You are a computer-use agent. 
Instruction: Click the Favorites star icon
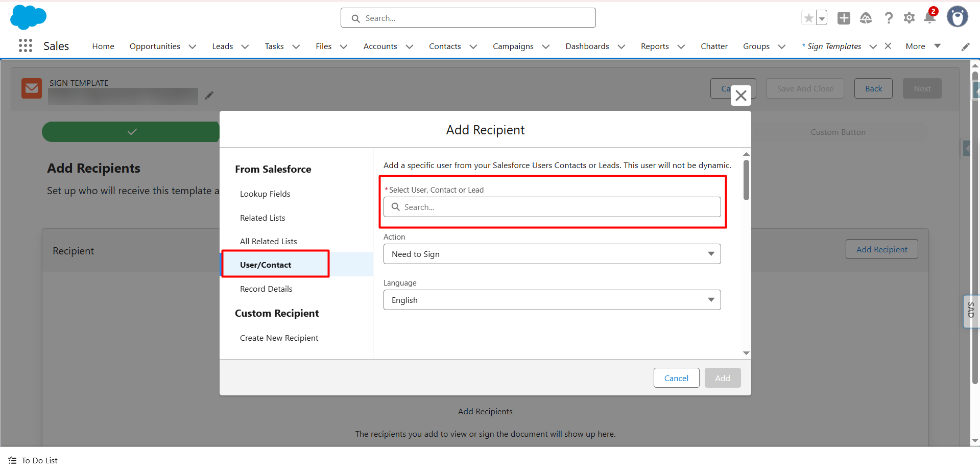[808, 18]
